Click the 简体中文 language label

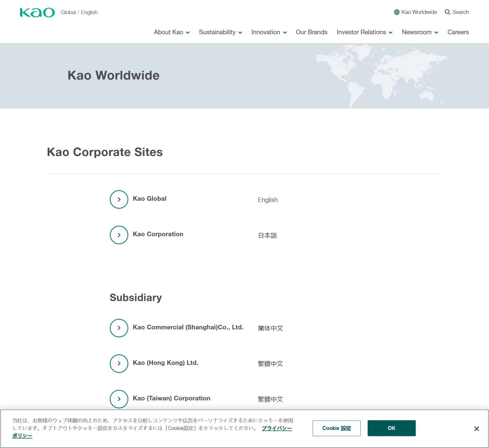pyautogui.click(x=270, y=328)
